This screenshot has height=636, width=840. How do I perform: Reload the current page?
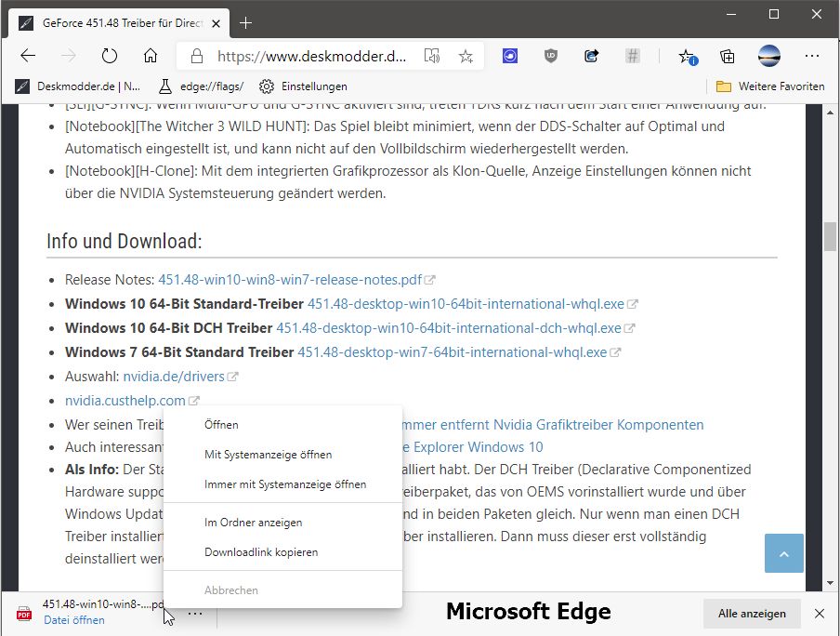tap(110, 56)
